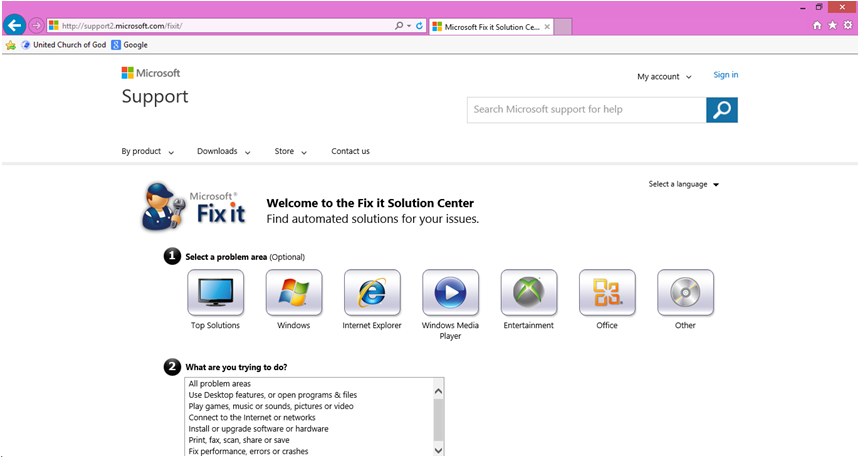
Task: Open address bar autocomplete dropdown arrow
Action: (409, 26)
